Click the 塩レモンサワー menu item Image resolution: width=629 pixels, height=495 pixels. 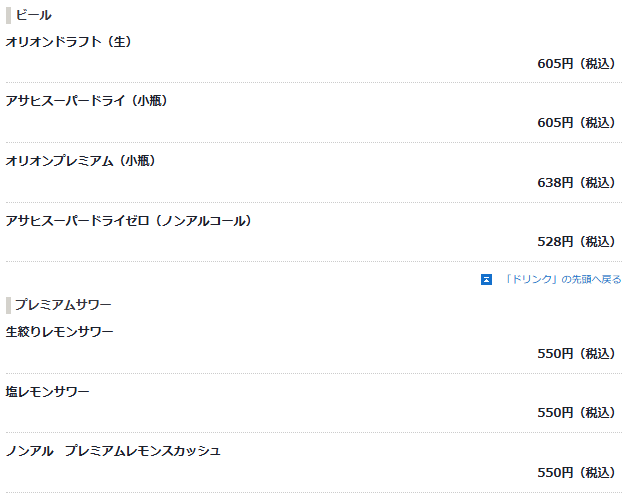click(x=47, y=392)
